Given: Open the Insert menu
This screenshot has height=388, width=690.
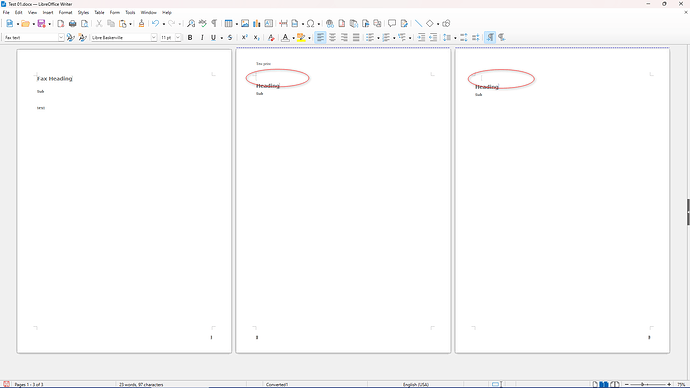Looking at the screenshot, I should tap(48, 13).
